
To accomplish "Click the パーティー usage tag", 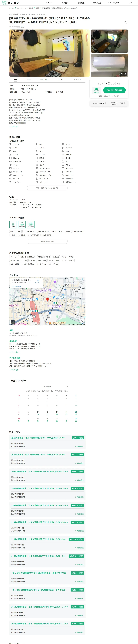I will pos(14,257).
